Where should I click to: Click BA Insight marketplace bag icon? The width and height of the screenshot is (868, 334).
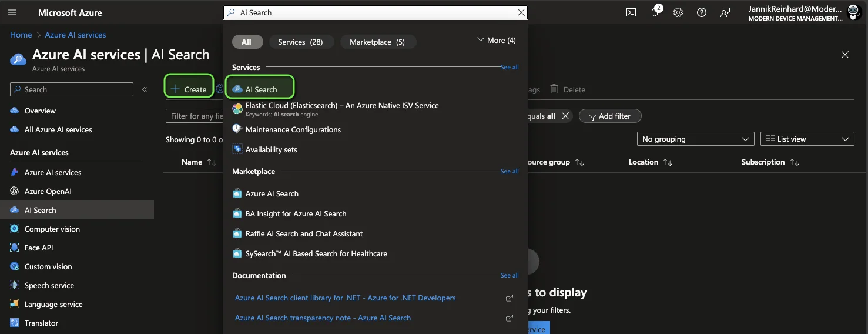point(237,213)
